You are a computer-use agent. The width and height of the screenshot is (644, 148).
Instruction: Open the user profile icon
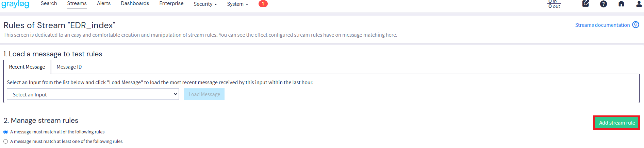[639, 4]
